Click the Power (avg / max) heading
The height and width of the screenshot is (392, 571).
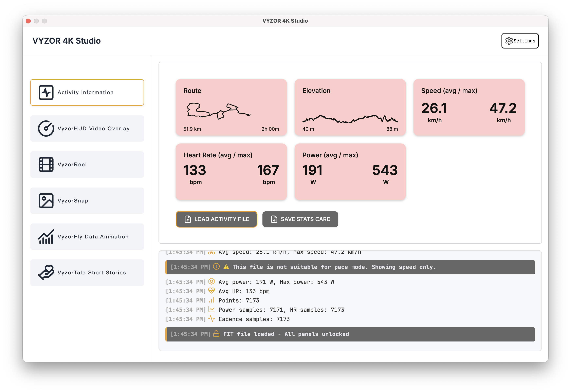click(x=330, y=155)
